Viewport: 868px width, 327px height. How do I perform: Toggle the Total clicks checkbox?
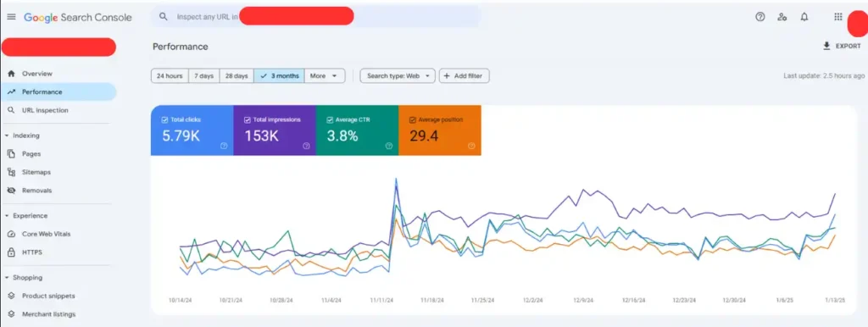pos(164,119)
